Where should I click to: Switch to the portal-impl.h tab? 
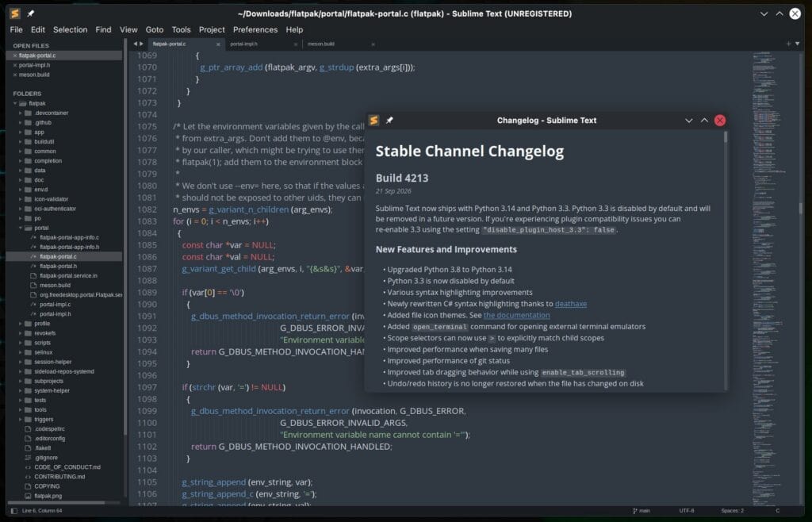(263, 44)
